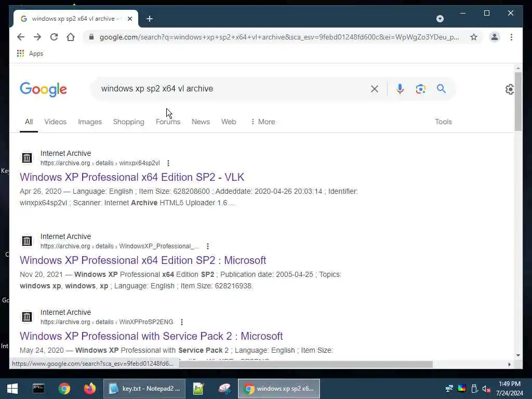This screenshot has width=532, height=399.
Task: Open search Tools options
Action: click(444, 122)
